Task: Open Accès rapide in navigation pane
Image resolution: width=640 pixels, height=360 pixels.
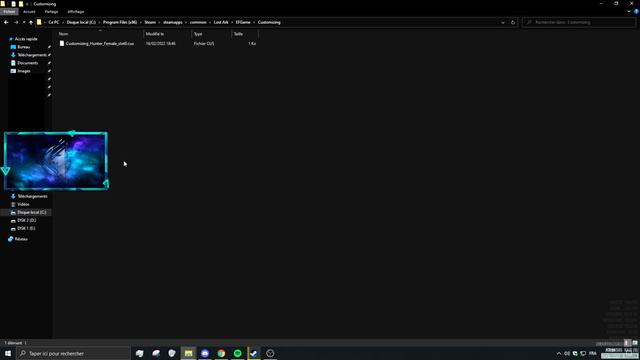Action: pos(26,39)
